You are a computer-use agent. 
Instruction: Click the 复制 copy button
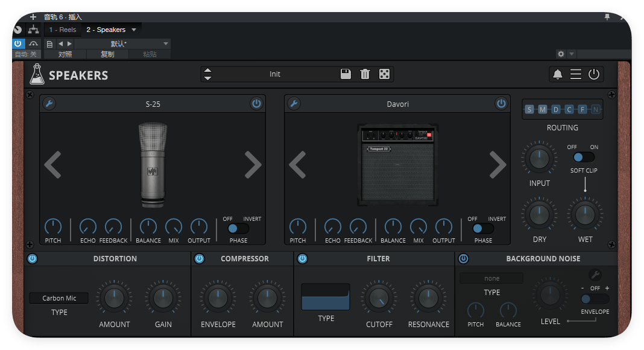[x=107, y=54]
